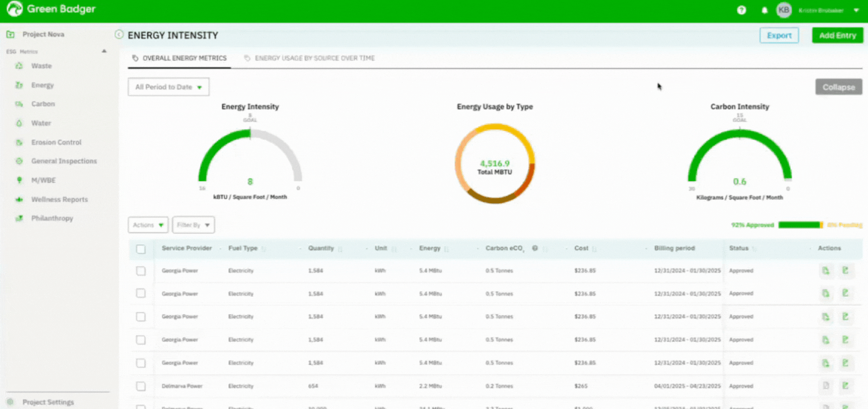Sort by the Status column icon

pyautogui.click(x=754, y=249)
